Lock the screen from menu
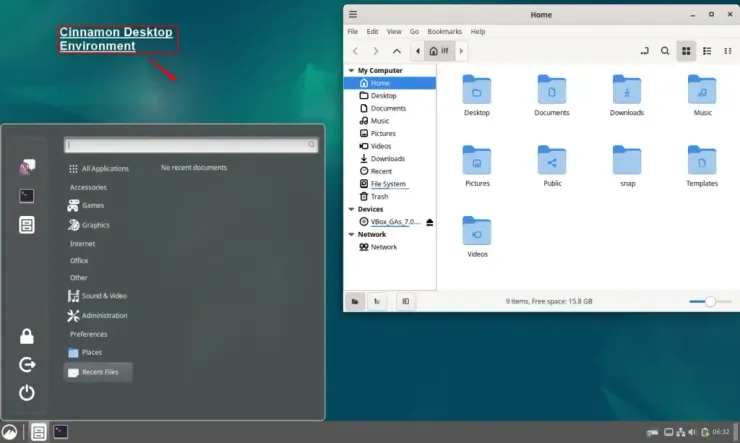This screenshot has width=740, height=443. 27,336
